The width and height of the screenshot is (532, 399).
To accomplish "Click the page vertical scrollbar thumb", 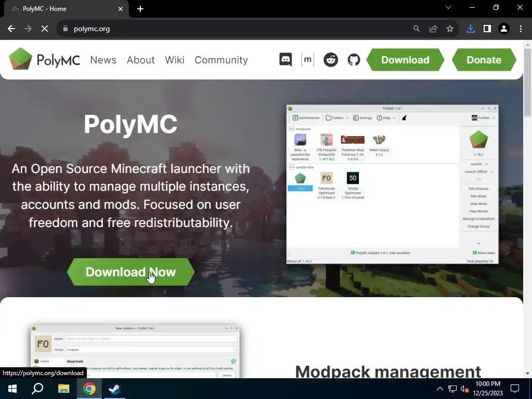I will click(527, 83).
